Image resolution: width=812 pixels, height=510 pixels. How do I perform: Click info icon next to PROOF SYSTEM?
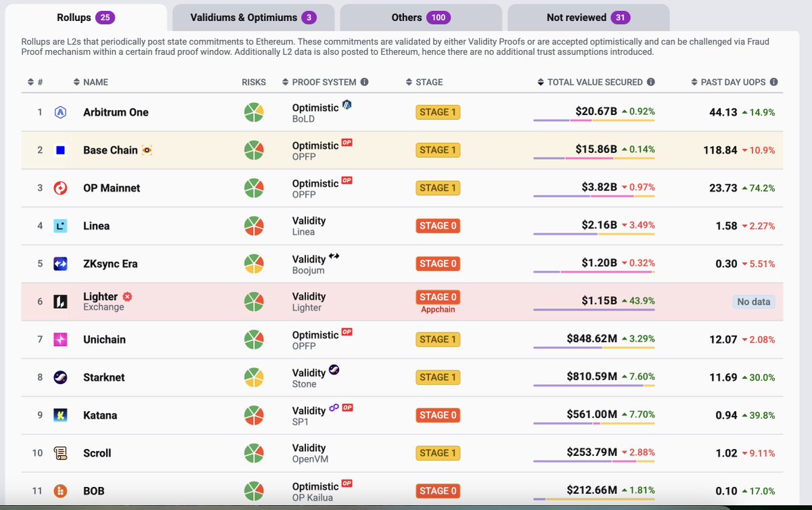[364, 82]
